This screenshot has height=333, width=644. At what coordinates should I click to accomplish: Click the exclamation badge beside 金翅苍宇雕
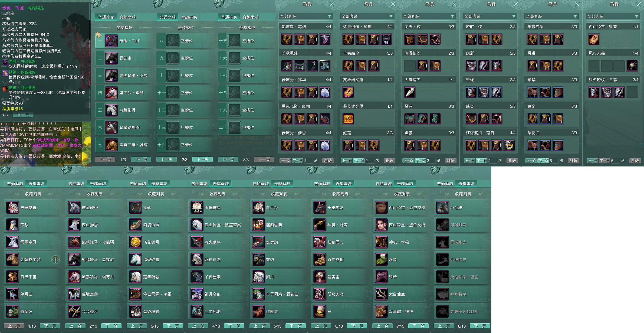(x=55, y=259)
